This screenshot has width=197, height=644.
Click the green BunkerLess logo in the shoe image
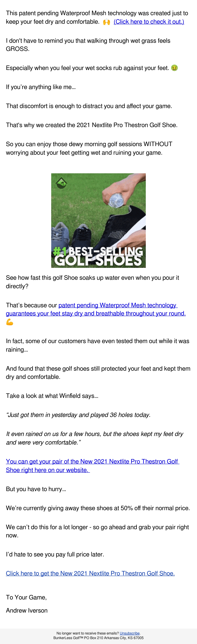click(x=61, y=183)
